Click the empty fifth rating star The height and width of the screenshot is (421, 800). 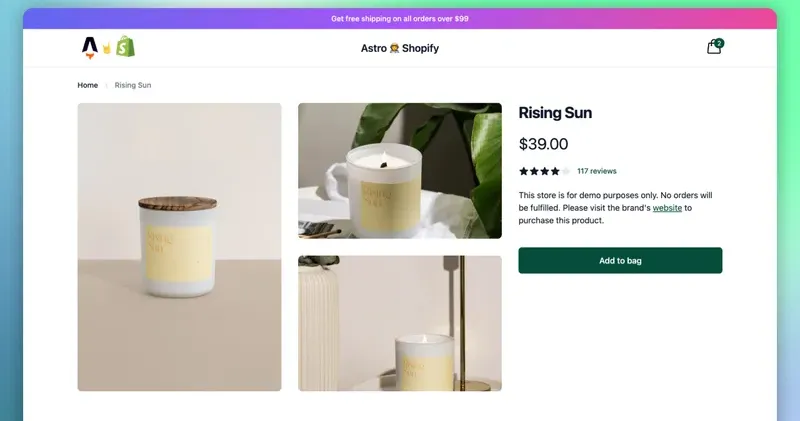click(x=566, y=171)
